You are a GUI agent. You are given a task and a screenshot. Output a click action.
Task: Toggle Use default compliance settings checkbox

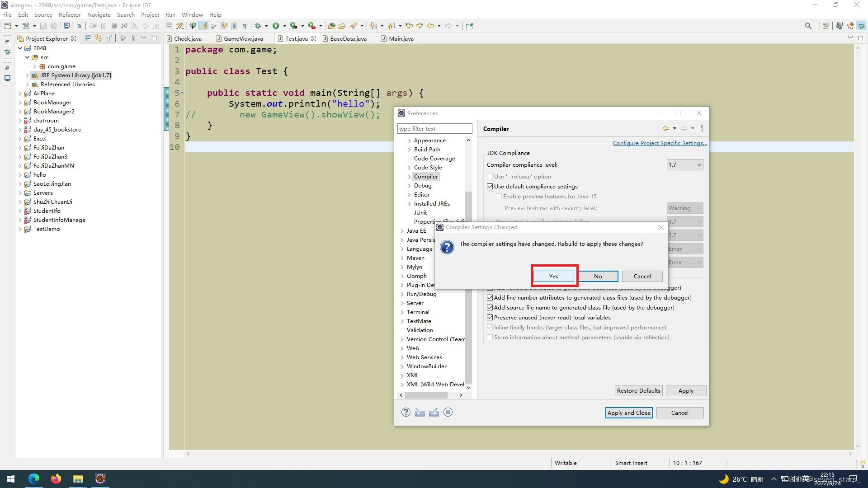490,186
